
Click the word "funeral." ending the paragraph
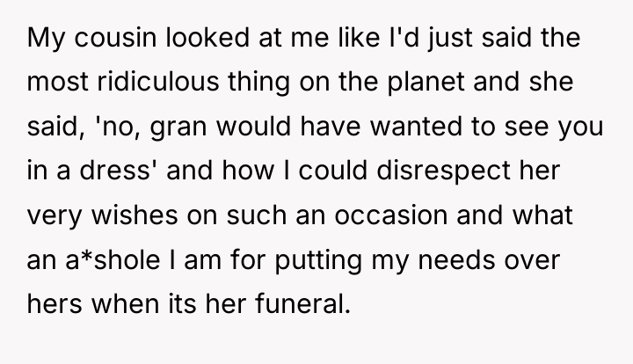click(302, 303)
